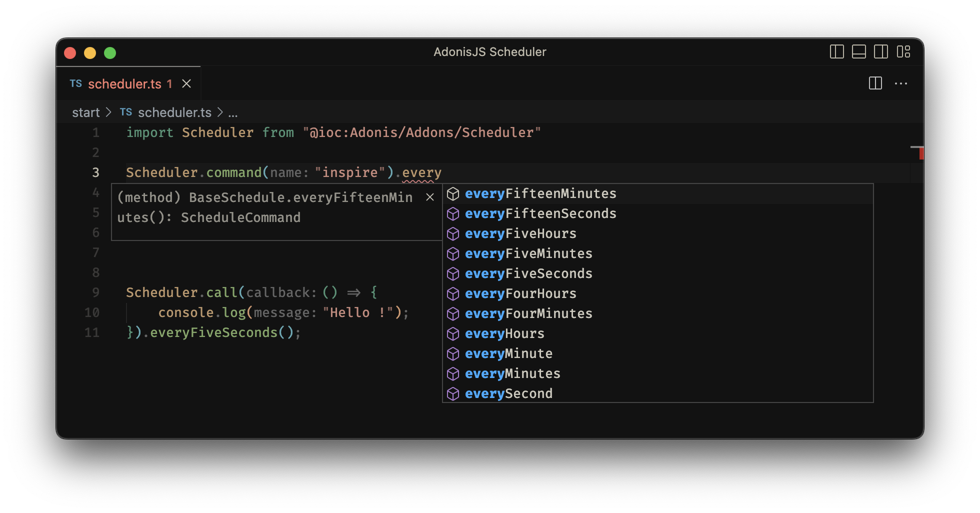Click method cube icon beside everyFiveHours
Viewport: 980px width, 513px height.
click(453, 234)
